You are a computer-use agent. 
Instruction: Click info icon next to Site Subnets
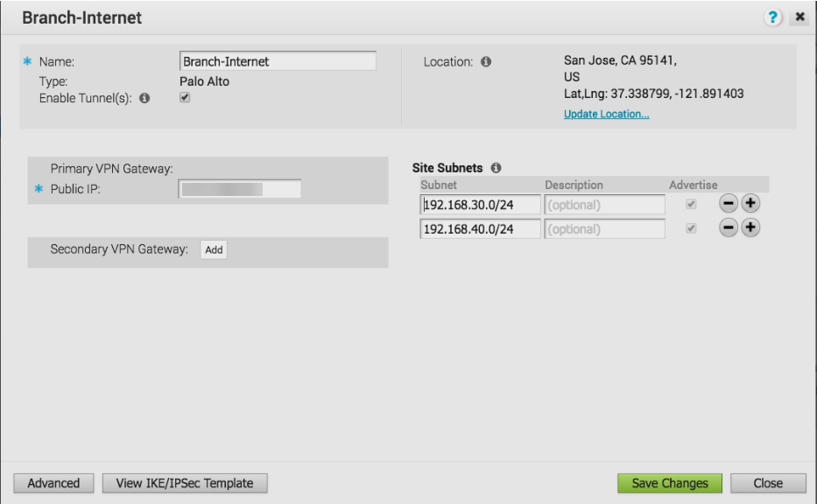coord(496,168)
